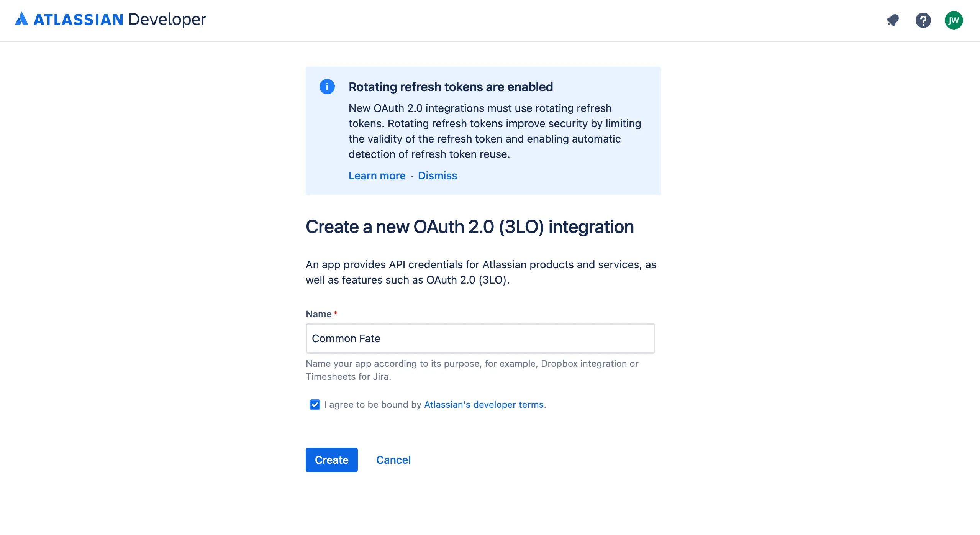
Task: Dismiss the rotating refresh tokens notice
Action: coord(438,176)
